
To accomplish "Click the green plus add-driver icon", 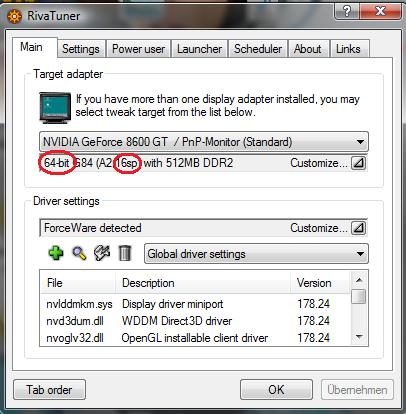I will 56,253.
